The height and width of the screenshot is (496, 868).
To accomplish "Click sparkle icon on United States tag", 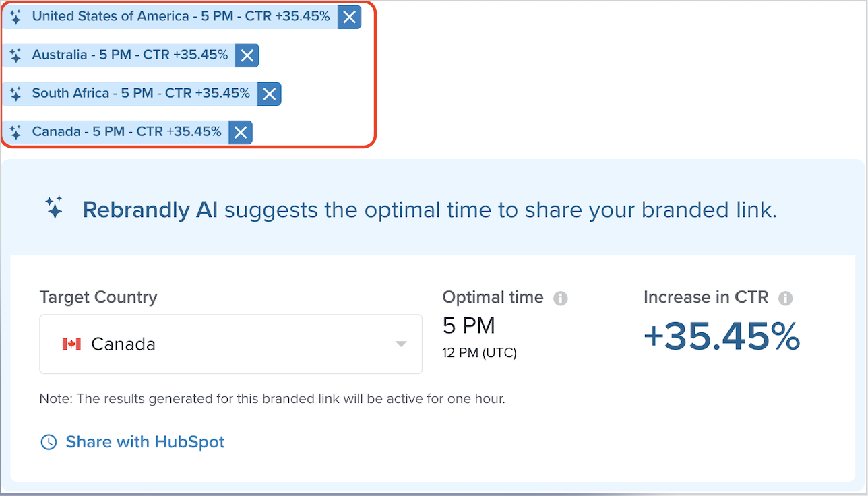I will (x=16, y=18).
